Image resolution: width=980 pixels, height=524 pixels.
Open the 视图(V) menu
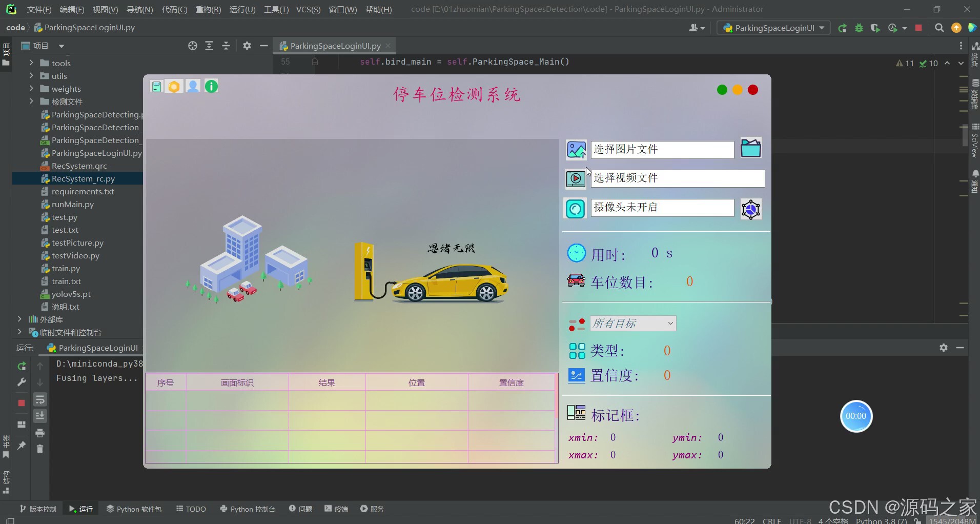pyautogui.click(x=105, y=9)
